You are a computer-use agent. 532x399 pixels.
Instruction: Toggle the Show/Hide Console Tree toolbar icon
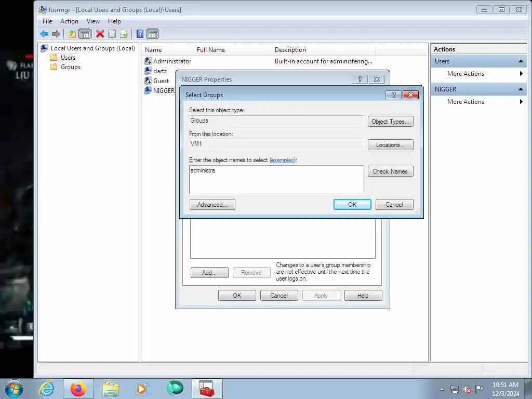coord(85,34)
